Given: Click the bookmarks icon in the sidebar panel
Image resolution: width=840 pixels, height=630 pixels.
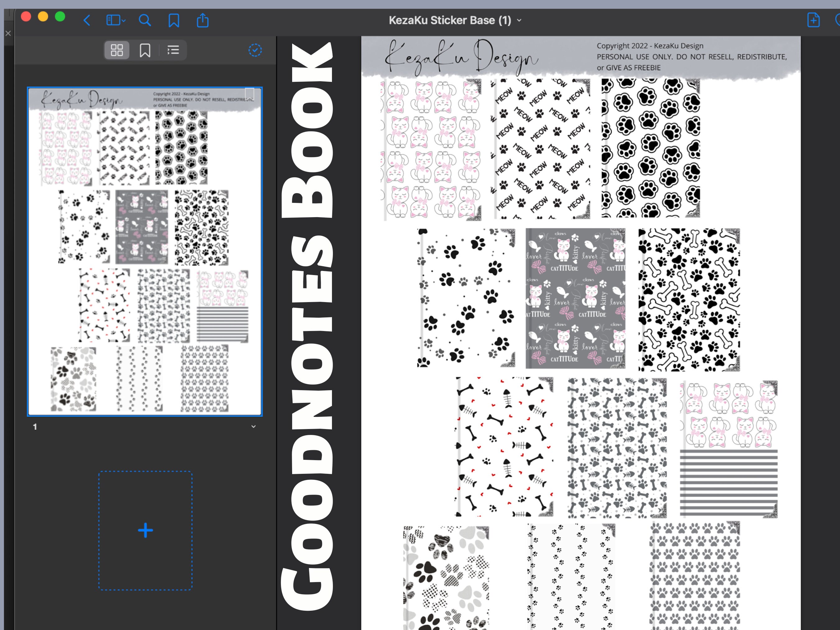Looking at the screenshot, I should coord(145,50).
